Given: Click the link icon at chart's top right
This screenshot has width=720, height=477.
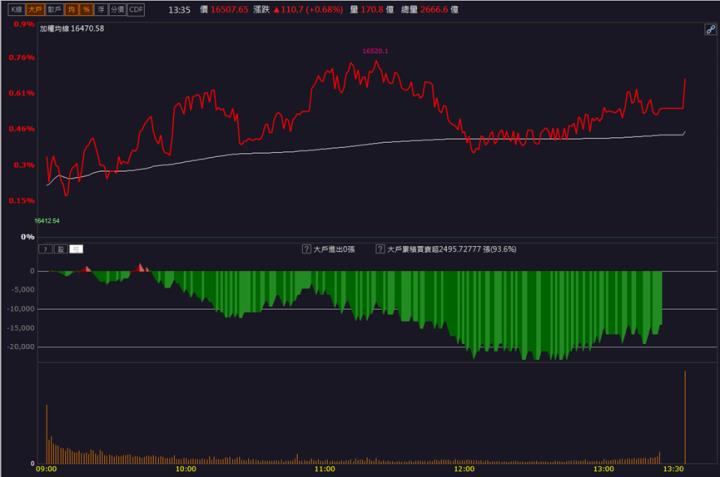Looking at the screenshot, I should click(710, 32).
